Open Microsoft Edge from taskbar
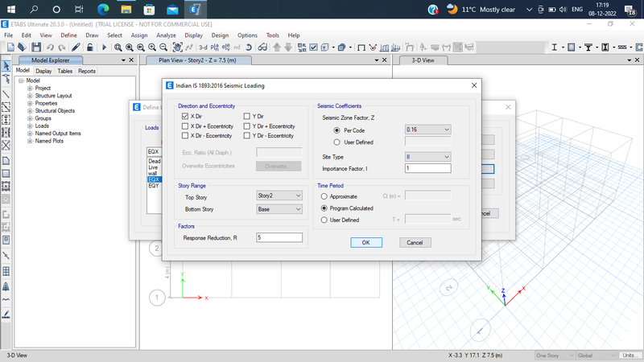This screenshot has width=644, height=362. point(103,9)
